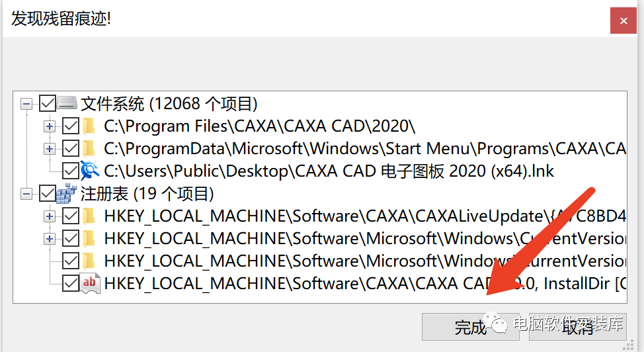Expand the C:\Program Files\CAXA\CAXA CAD\2020 node
644x352 pixels.
point(50,126)
